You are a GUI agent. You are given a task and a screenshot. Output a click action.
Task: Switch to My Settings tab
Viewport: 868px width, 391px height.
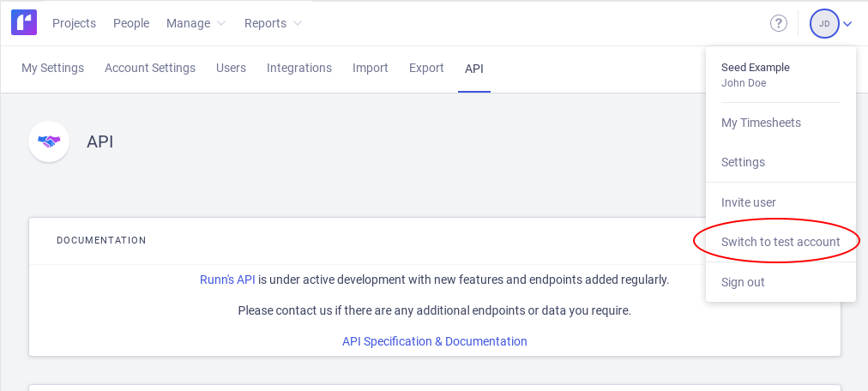(52, 68)
